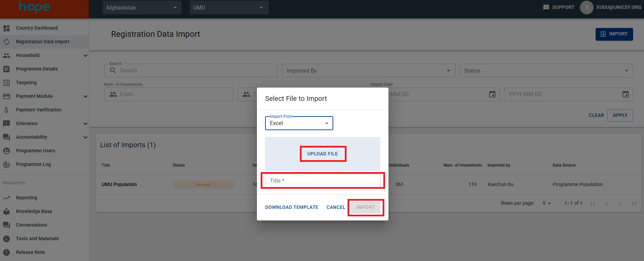644x261 pixels.
Task: Open the calendar picker in rightmost date field
Action: (x=625, y=94)
